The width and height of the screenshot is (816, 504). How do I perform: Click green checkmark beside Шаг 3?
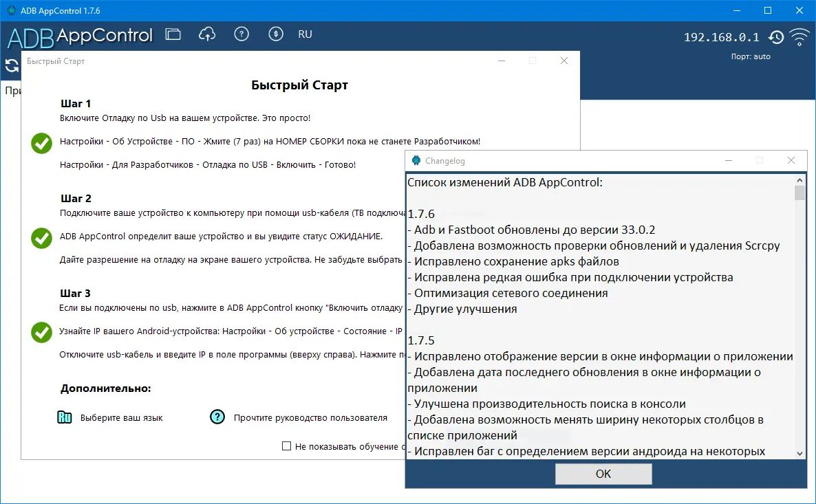[x=42, y=333]
